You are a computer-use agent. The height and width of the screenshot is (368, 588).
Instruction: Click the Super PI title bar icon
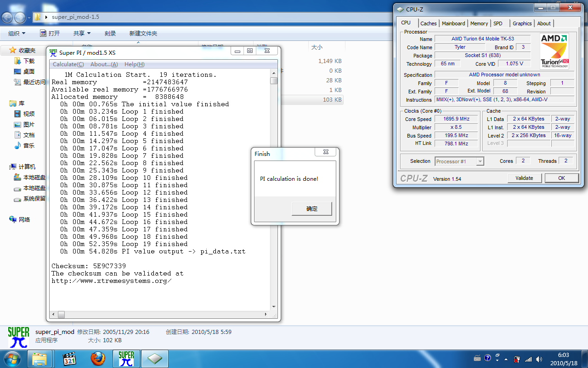click(x=53, y=52)
